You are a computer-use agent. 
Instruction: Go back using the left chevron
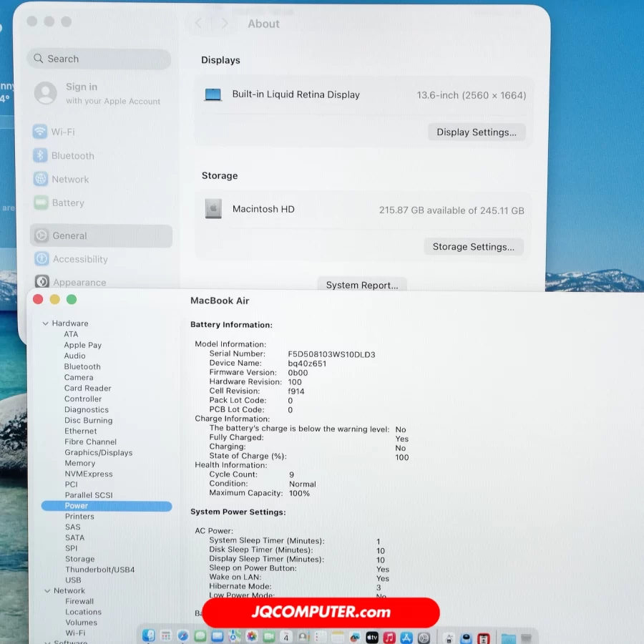coord(199,24)
